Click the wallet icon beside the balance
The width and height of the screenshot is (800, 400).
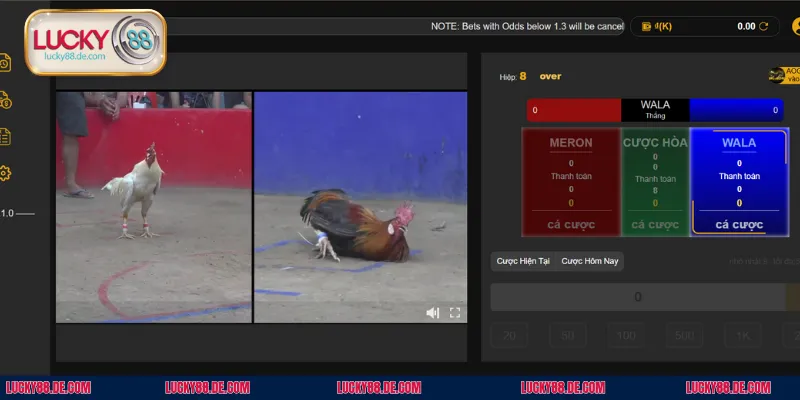tap(647, 27)
